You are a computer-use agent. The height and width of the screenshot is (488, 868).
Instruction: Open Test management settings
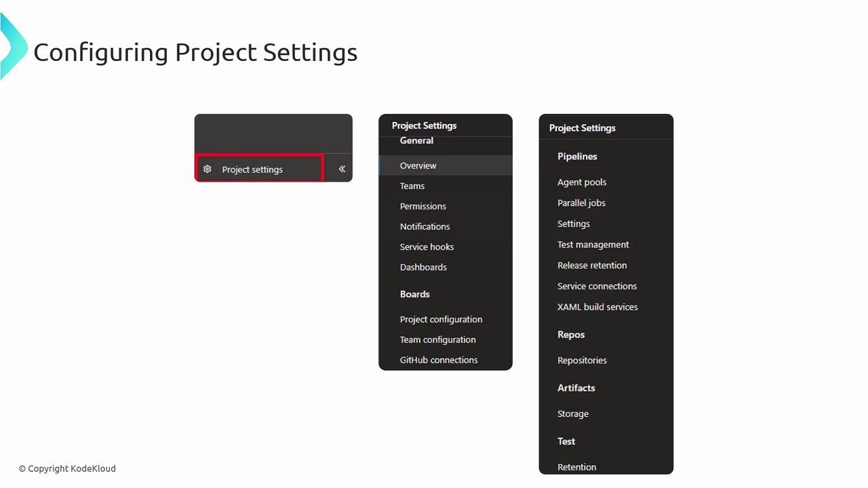click(593, 245)
